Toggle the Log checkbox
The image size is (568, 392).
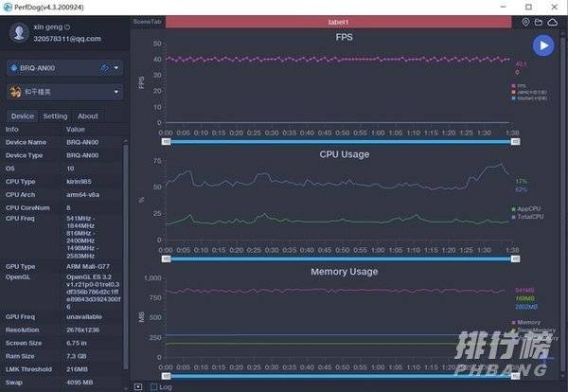tap(153, 387)
